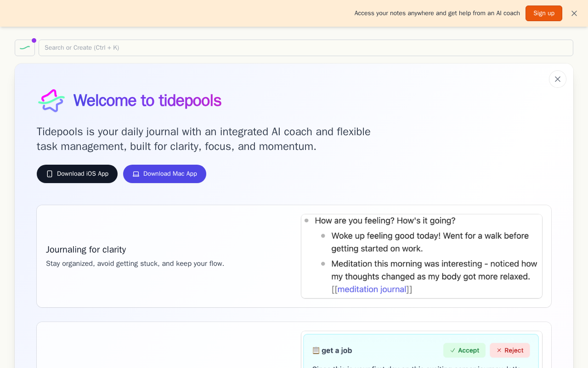The image size is (588, 368).
Task: Click the X icon on Reject
Action: 499,351
